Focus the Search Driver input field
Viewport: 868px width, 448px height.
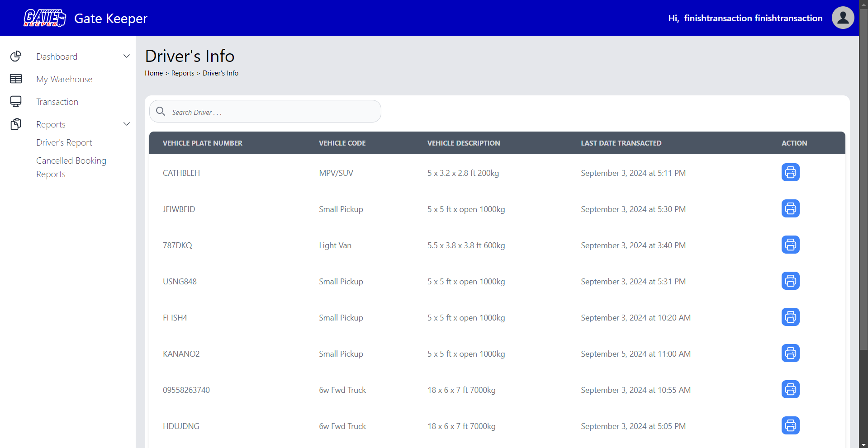pos(271,112)
